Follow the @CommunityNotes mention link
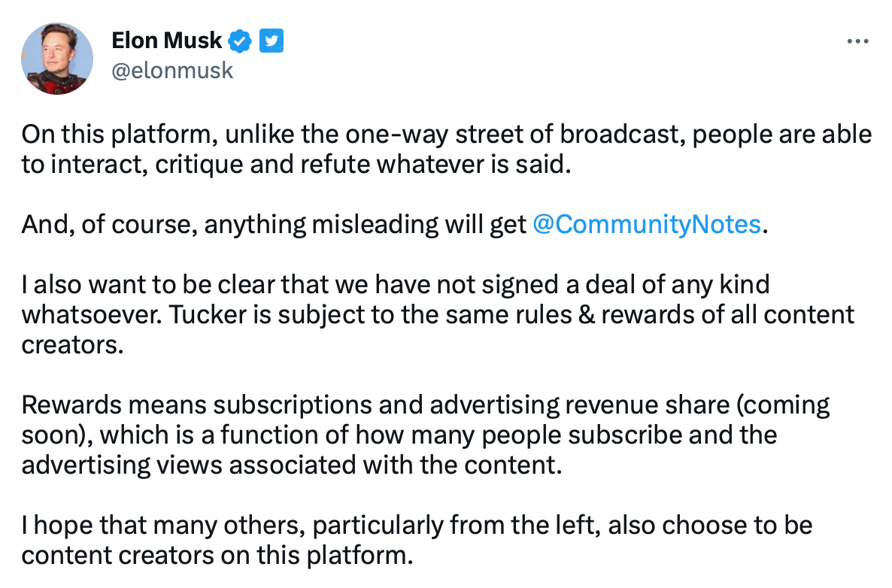 (647, 224)
